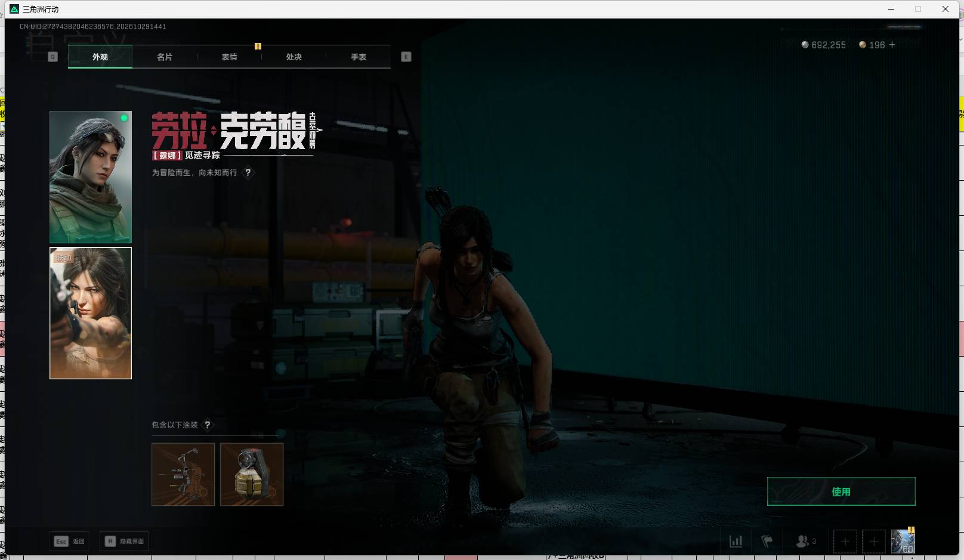Click the 692,255 currency balance
This screenshot has height=560, width=964.
(x=824, y=45)
